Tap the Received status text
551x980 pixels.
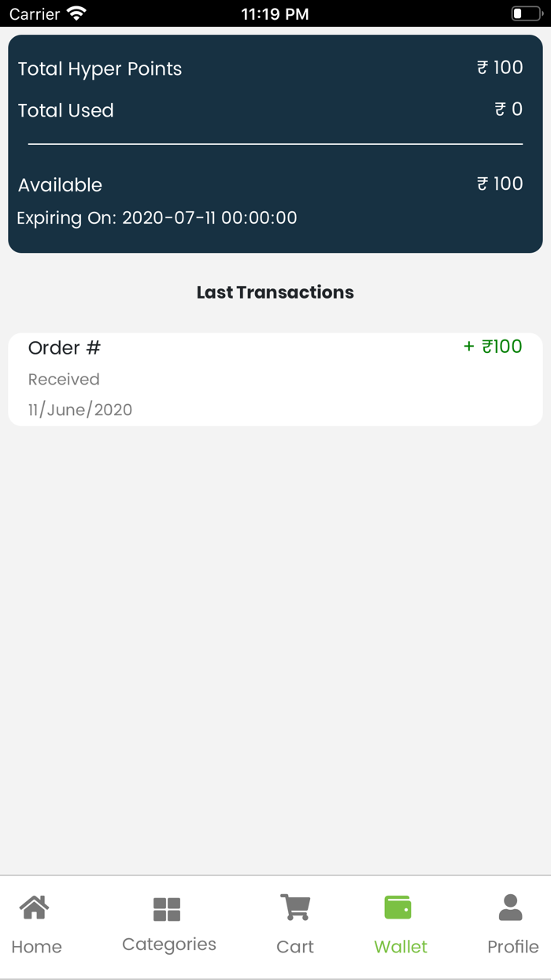point(64,380)
